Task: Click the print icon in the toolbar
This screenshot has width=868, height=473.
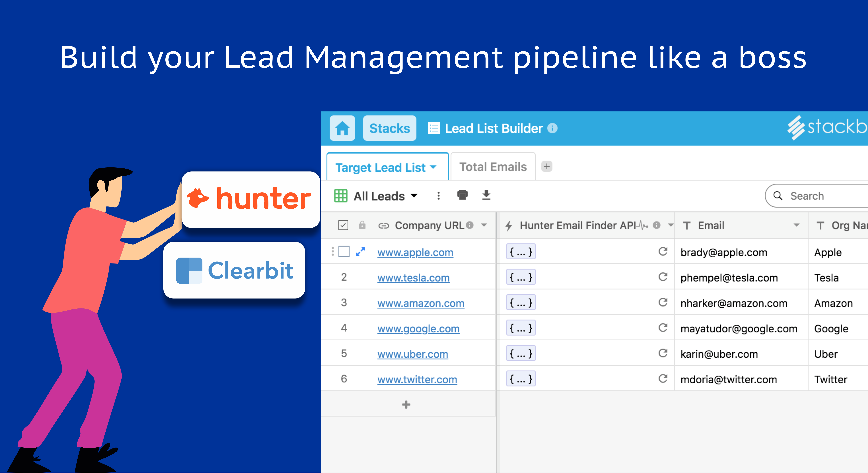Action: point(462,195)
